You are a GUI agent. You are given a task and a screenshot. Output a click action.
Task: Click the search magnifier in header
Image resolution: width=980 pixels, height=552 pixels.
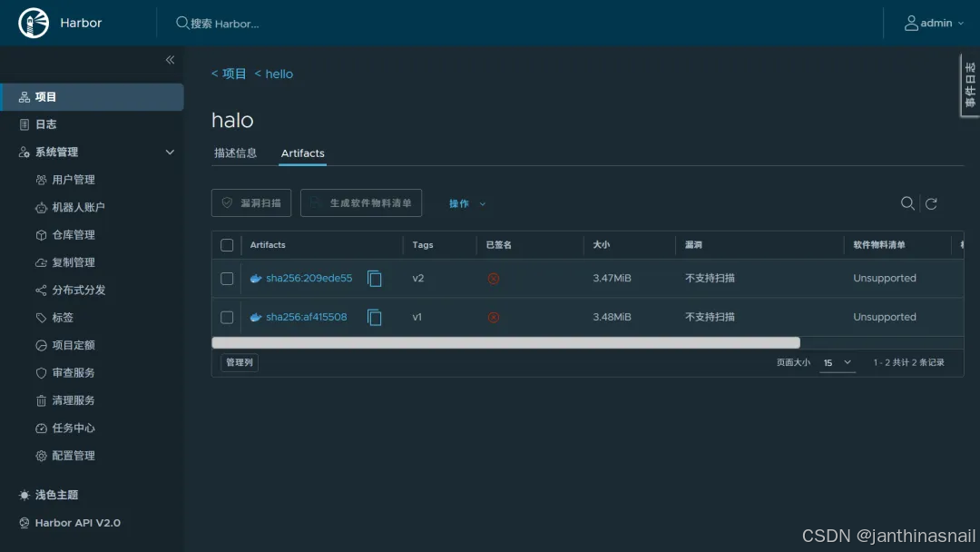coord(181,23)
